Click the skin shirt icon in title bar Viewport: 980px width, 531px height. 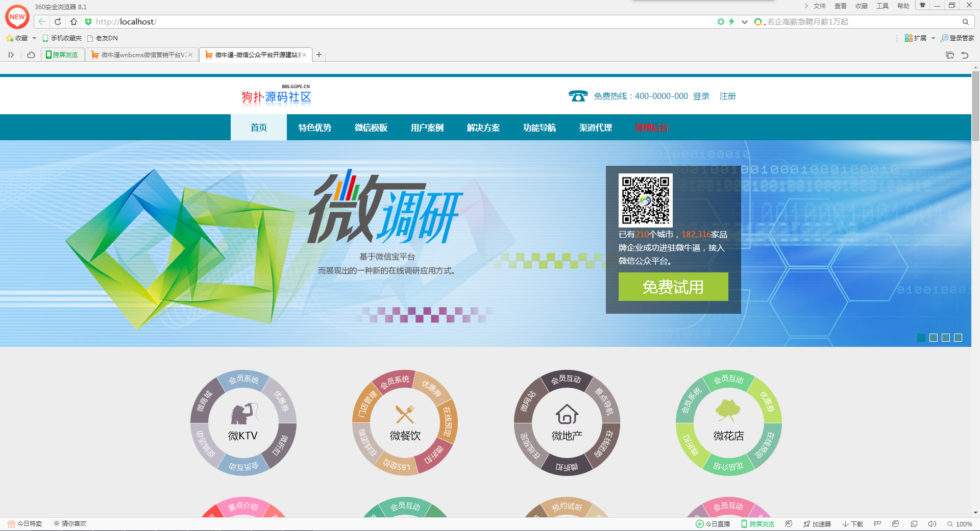pos(922,5)
